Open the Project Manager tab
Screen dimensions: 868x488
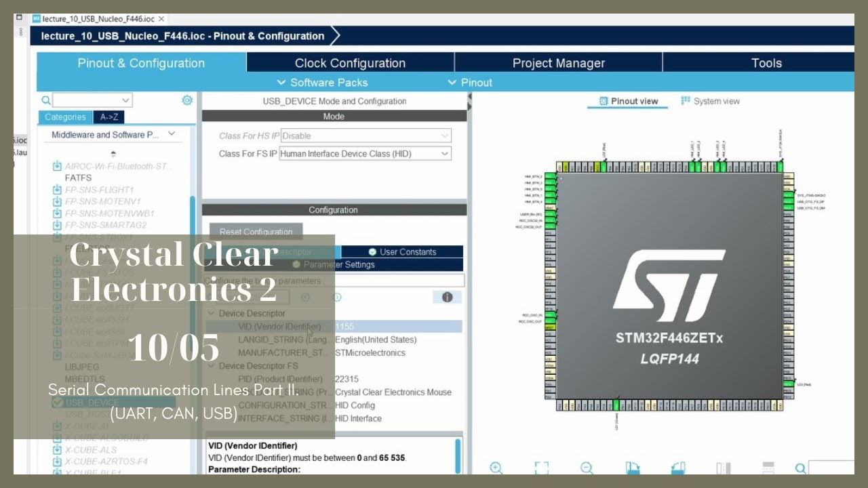558,63
